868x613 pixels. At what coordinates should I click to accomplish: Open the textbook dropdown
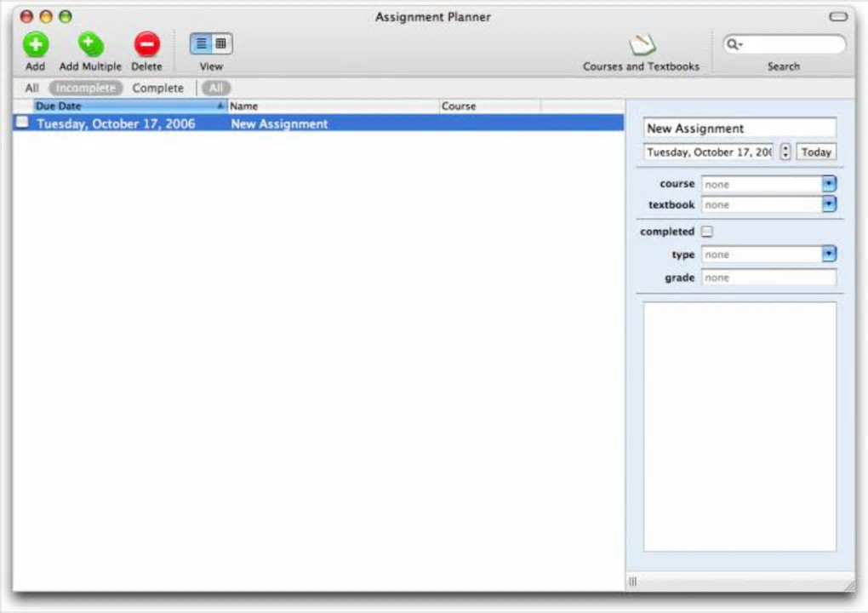pos(829,204)
